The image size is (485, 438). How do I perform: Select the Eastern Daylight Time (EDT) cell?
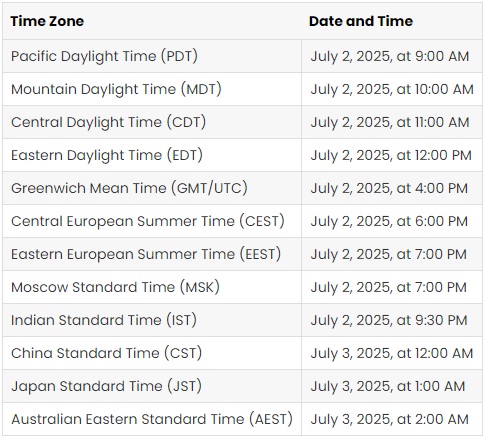coord(152,155)
